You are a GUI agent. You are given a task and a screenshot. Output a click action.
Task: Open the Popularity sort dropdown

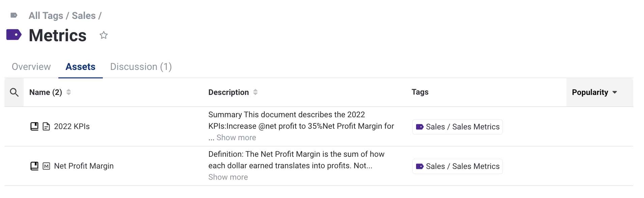(615, 92)
